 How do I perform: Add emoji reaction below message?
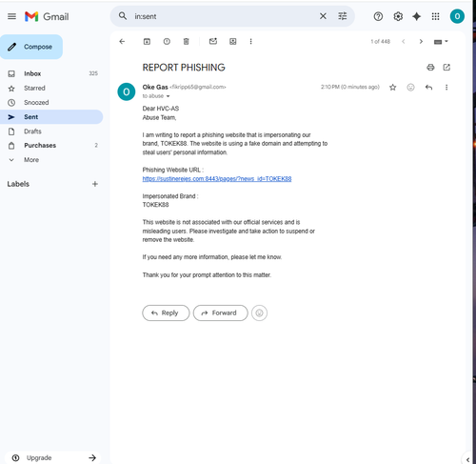pos(259,313)
